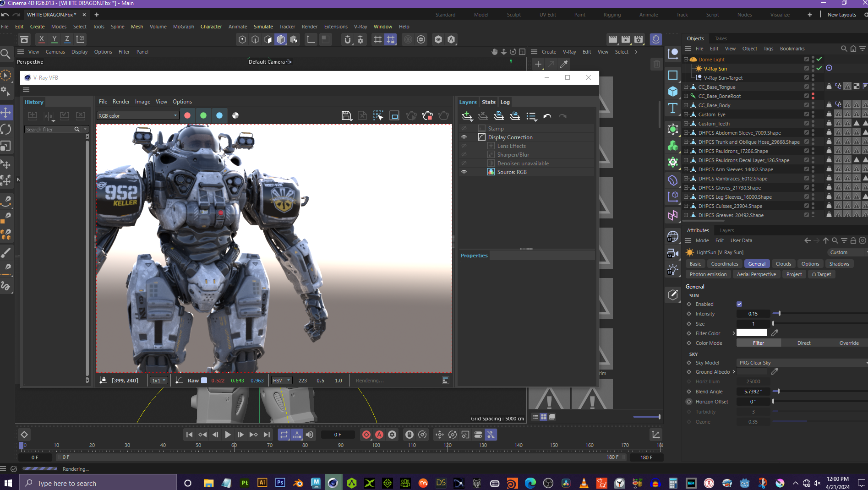
Task: Open the VFB Image menu
Action: coord(142,102)
